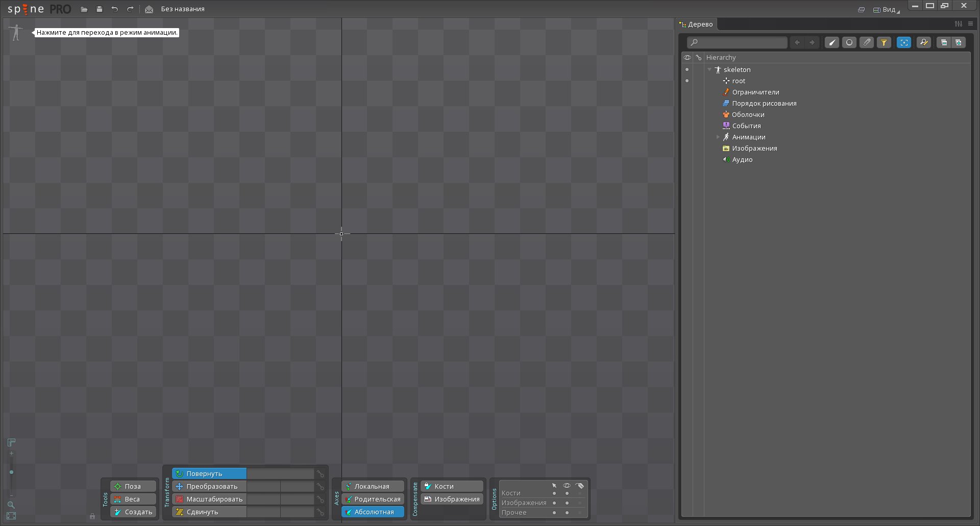Open the envelope welcome icon
Viewport: 980px width, 526px height.
[149, 9]
